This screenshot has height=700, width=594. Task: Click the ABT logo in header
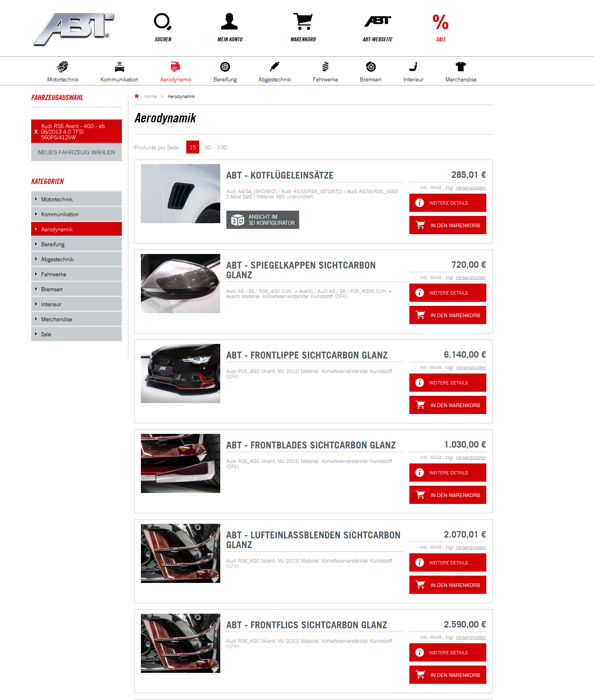coord(74,29)
